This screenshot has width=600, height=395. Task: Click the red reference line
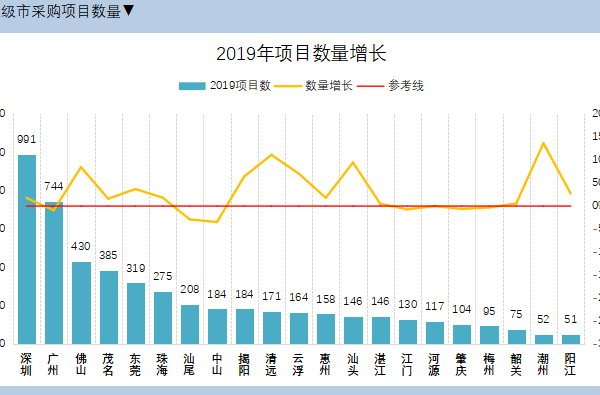pos(298,206)
